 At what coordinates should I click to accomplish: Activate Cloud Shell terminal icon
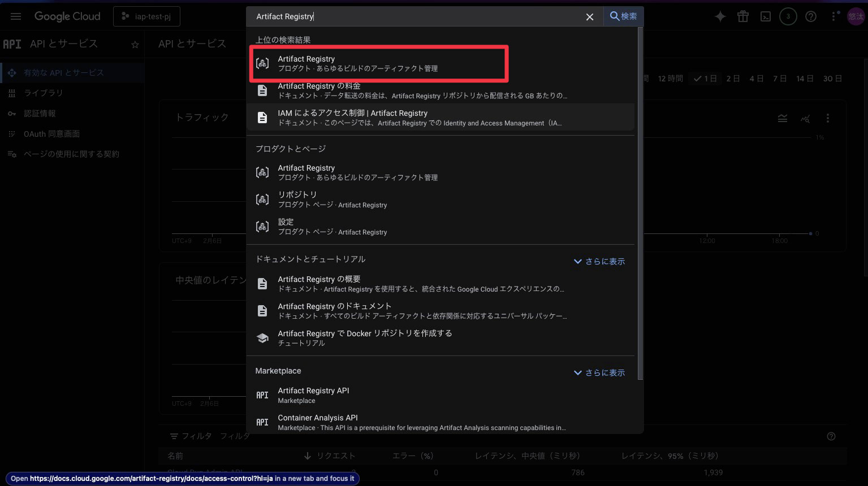click(x=766, y=16)
